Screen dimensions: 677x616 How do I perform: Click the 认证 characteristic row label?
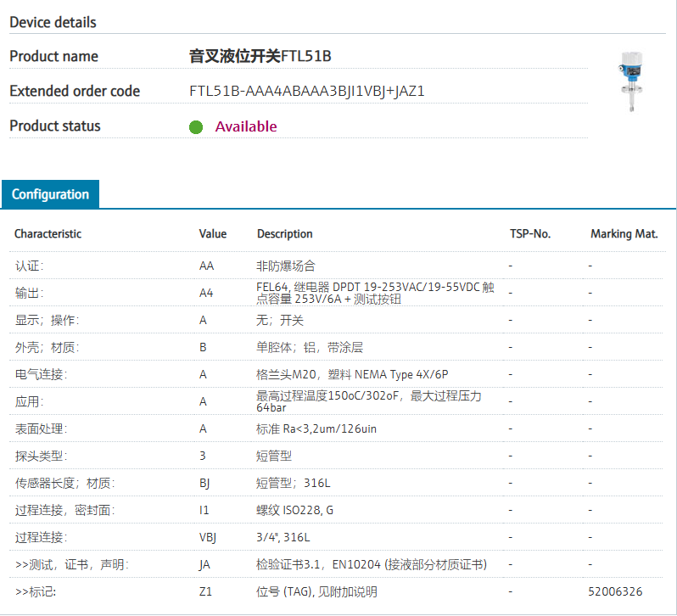[29, 266]
